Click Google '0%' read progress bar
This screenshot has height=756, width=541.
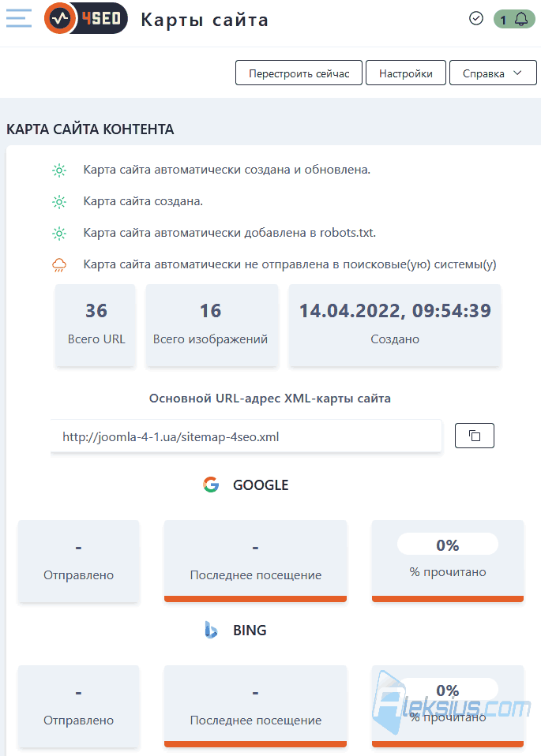(447, 545)
